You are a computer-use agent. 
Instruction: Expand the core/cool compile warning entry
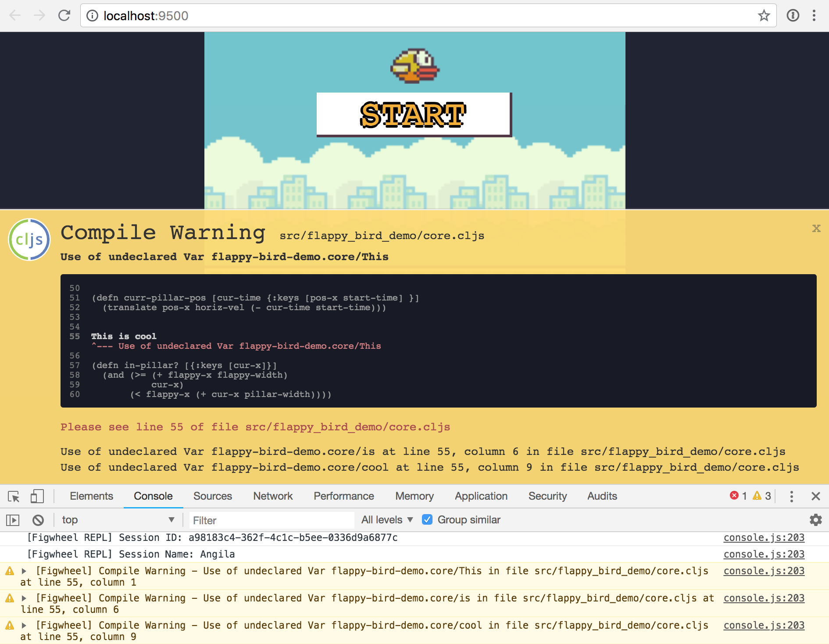pos(24,626)
